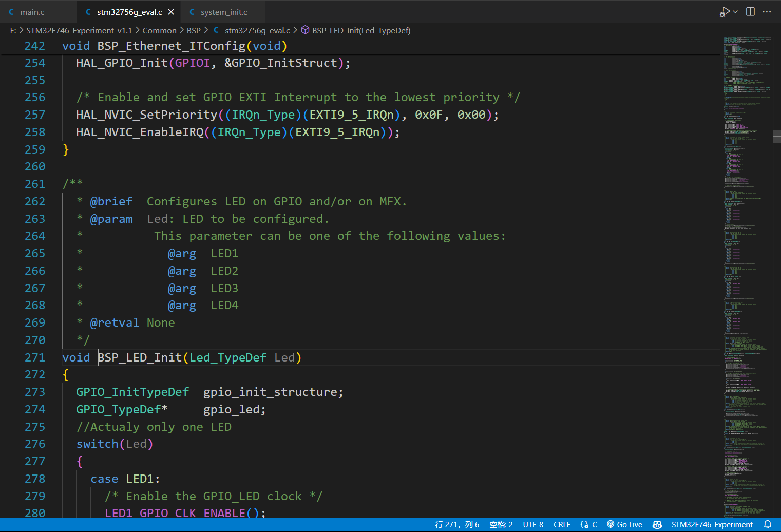Image resolution: width=781 pixels, height=532 pixels.
Task: Click @retval None comment on line 269
Action: [x=132, y=323]
